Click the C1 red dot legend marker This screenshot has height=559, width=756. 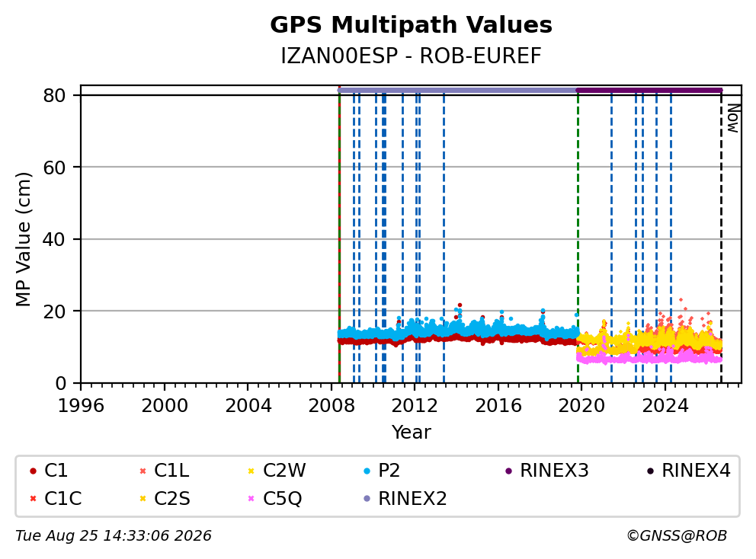coord(33,471)
